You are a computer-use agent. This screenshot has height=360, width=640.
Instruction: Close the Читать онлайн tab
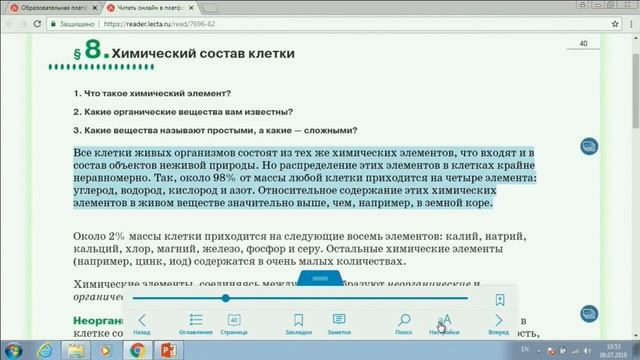191,8
